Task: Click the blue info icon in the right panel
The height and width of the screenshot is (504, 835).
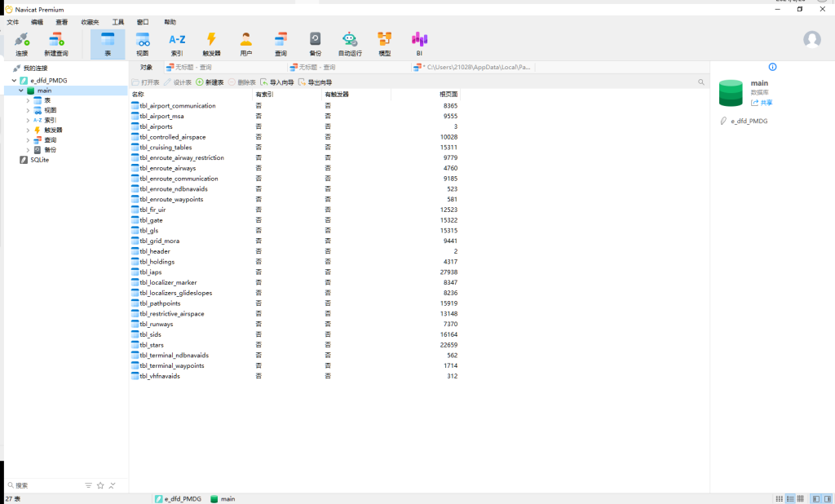Action: 773,67
